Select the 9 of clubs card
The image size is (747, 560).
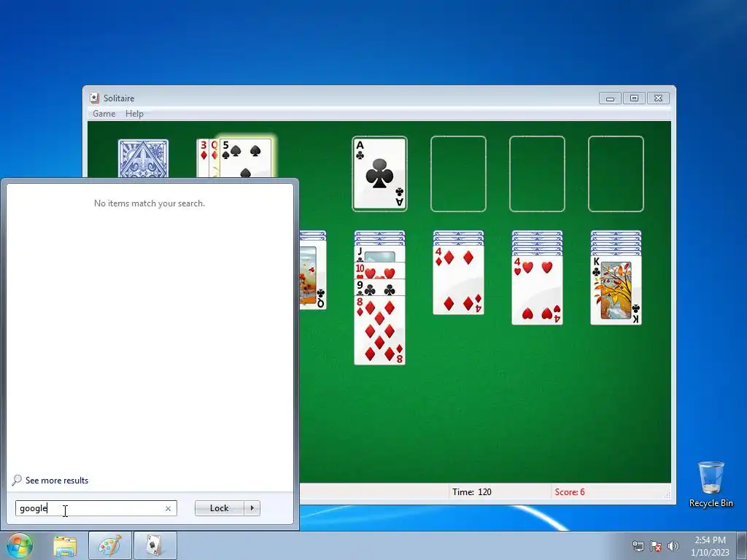pyautogui.click(x=379, y=287)
